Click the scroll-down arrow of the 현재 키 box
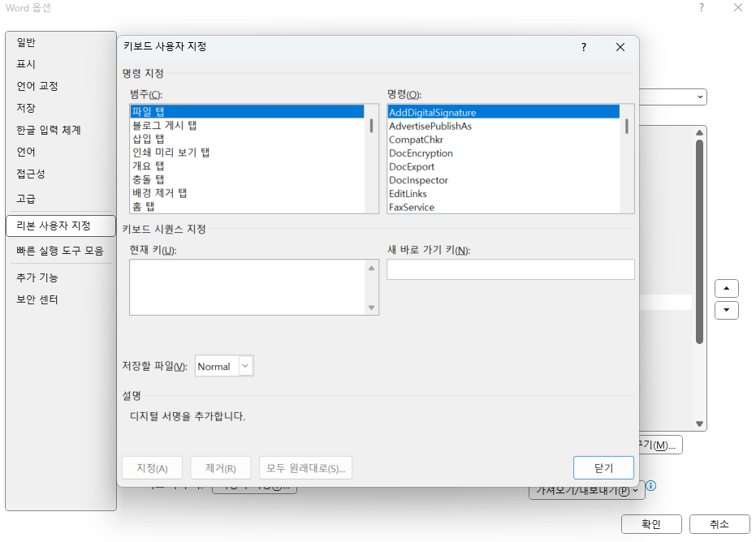 pyautogui.click(x=371, y=308)
